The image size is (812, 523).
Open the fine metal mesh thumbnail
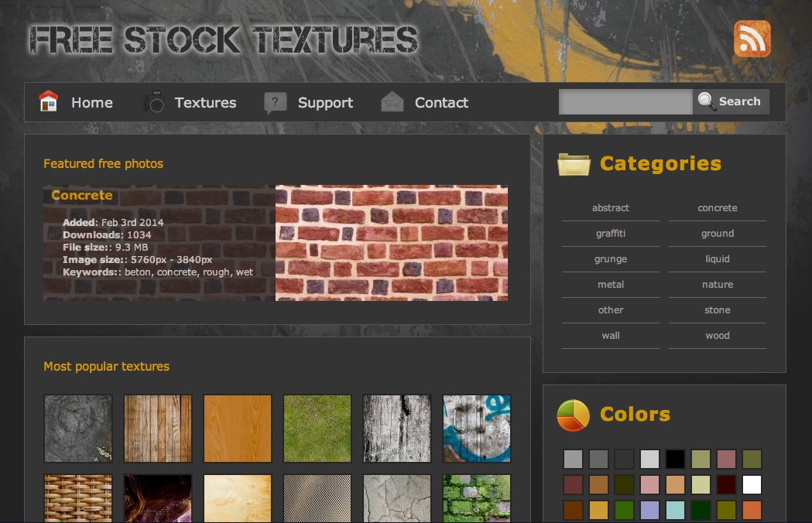pyautogui.click(x=317, y=498)
